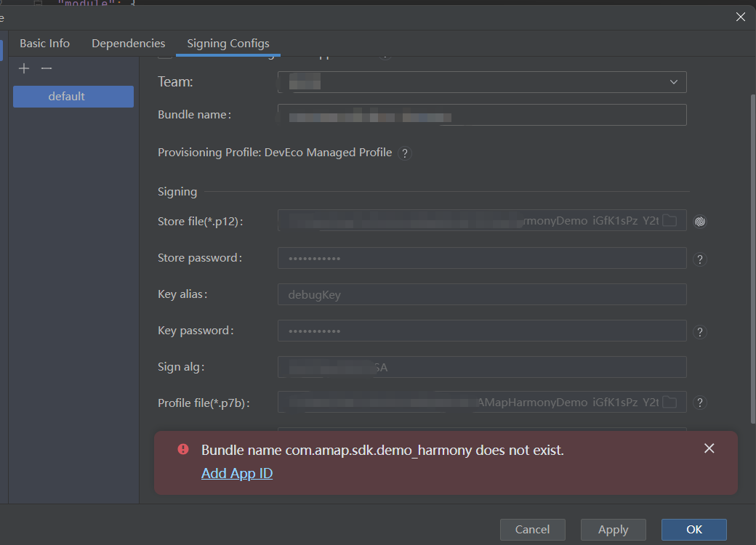Click the Apply button

(x=613, y=530)
